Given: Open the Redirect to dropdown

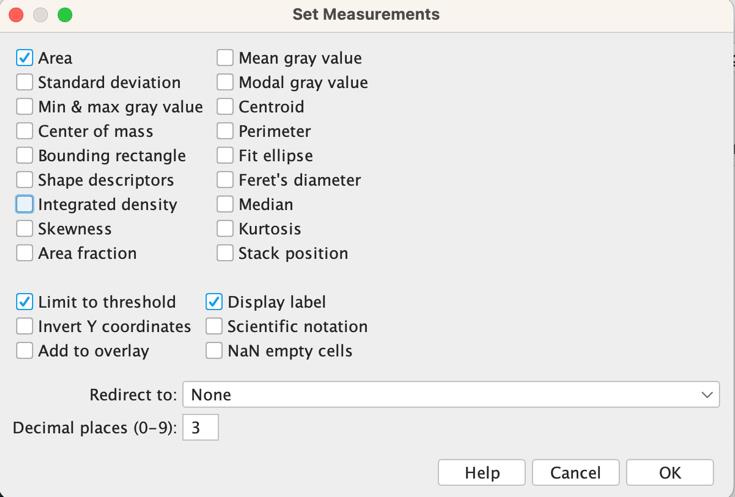Looking at the screenshot, I should coord(451,395).
